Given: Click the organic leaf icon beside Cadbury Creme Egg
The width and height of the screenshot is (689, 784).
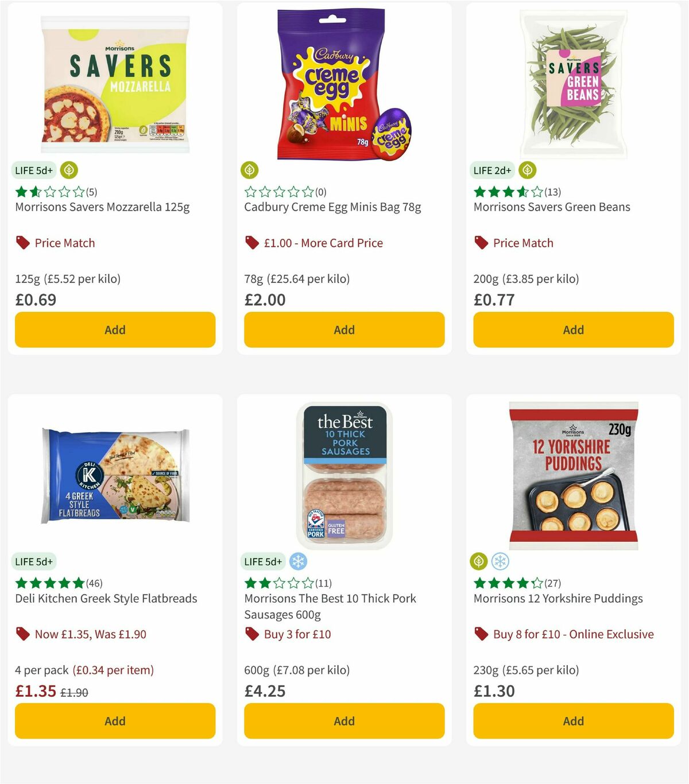Looking at the screenshot, I should [250, 170].
